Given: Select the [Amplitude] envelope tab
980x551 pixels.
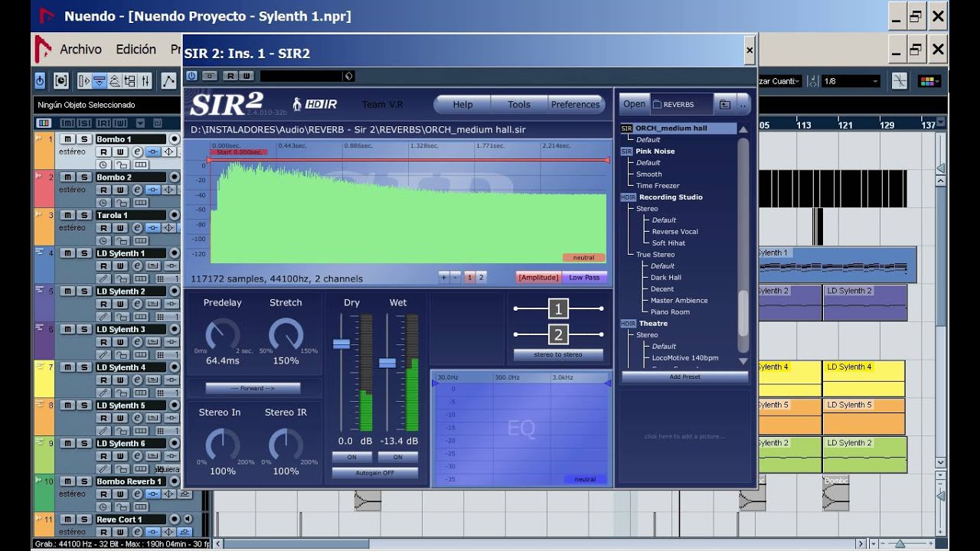Looking at the screenshot, I should 538,278.
